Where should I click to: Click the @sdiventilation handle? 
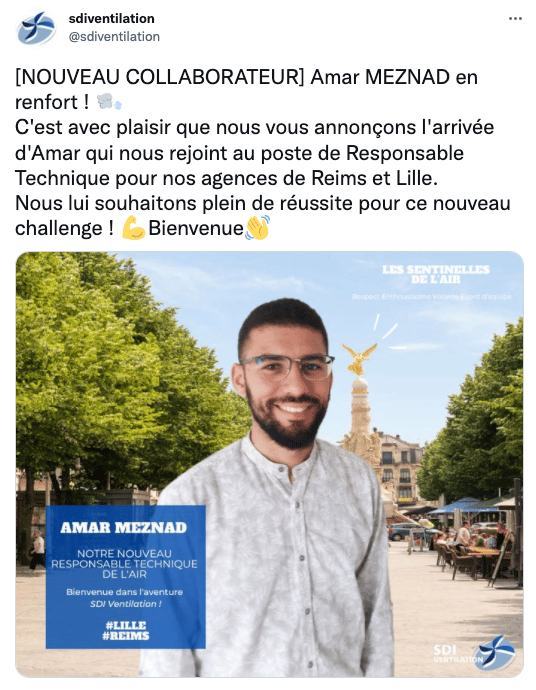click(x=114, y=37)
